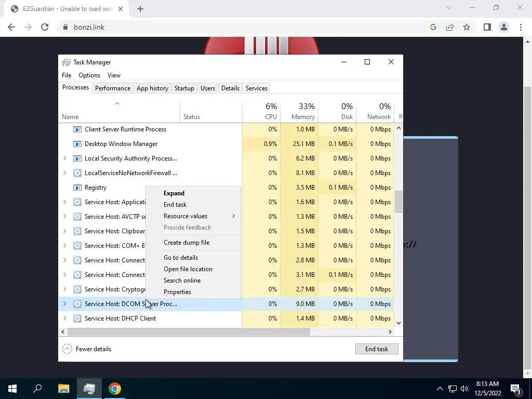Open the Chrome profile avatar
532x399 pixels.
tap(504, 27)
